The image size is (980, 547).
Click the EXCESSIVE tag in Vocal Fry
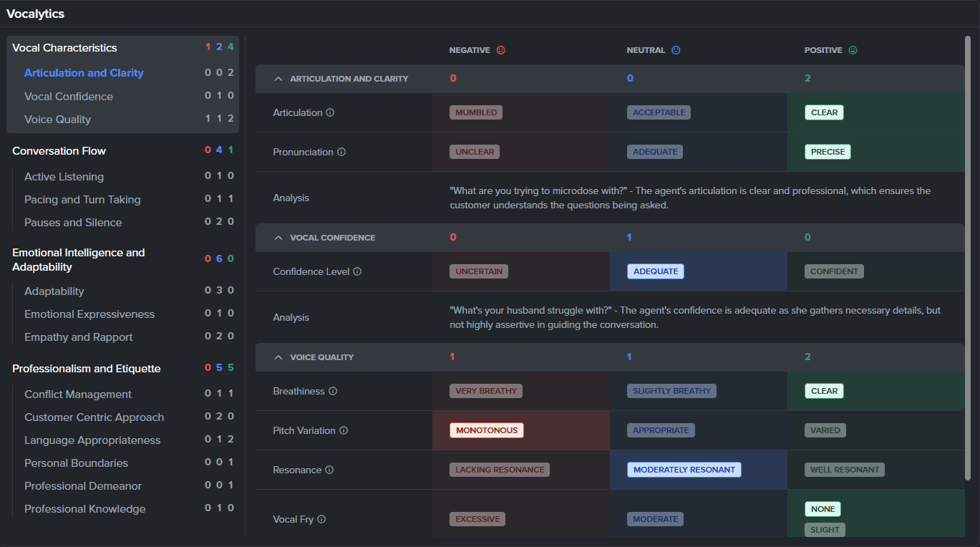point(477,519)
